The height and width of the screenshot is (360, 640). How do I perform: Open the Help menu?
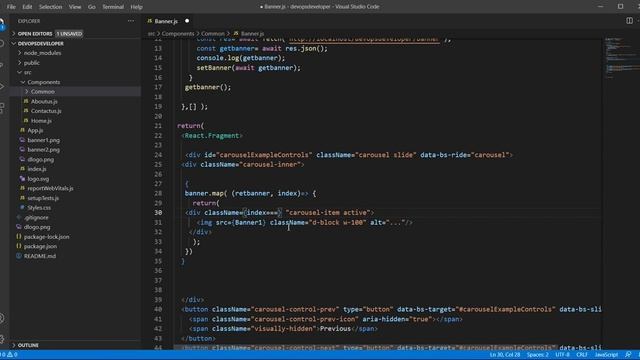[136, 7]
